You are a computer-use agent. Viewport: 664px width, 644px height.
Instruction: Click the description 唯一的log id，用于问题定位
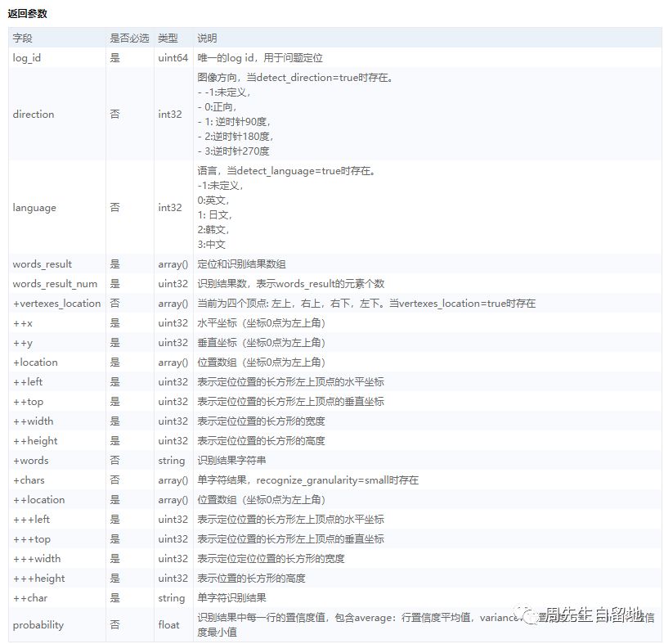click(x=260, y=57)
